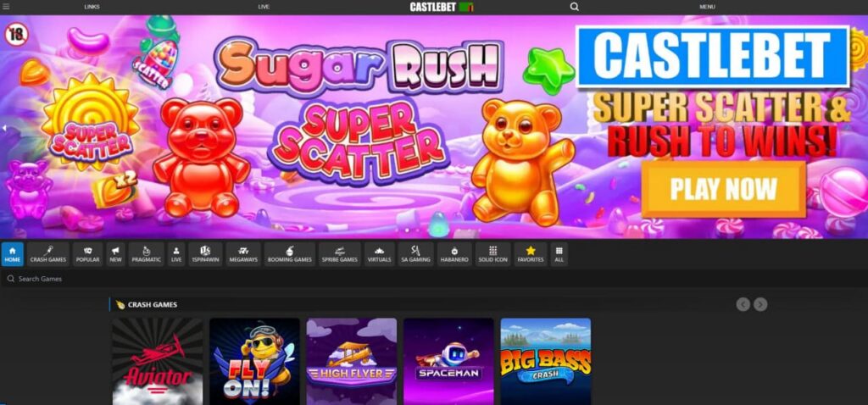Select the NEW category tab
The image size is (868, 405).
(x=115, y=254)
